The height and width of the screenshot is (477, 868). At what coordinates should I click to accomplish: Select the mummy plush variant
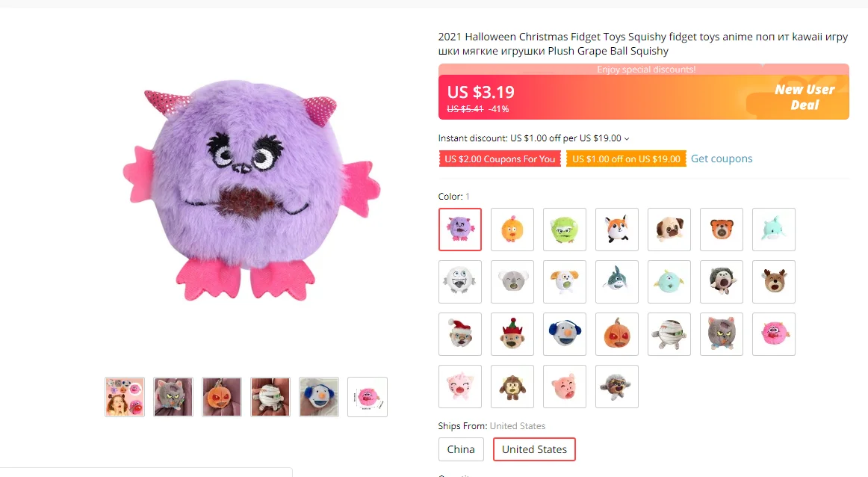[669, 334]
